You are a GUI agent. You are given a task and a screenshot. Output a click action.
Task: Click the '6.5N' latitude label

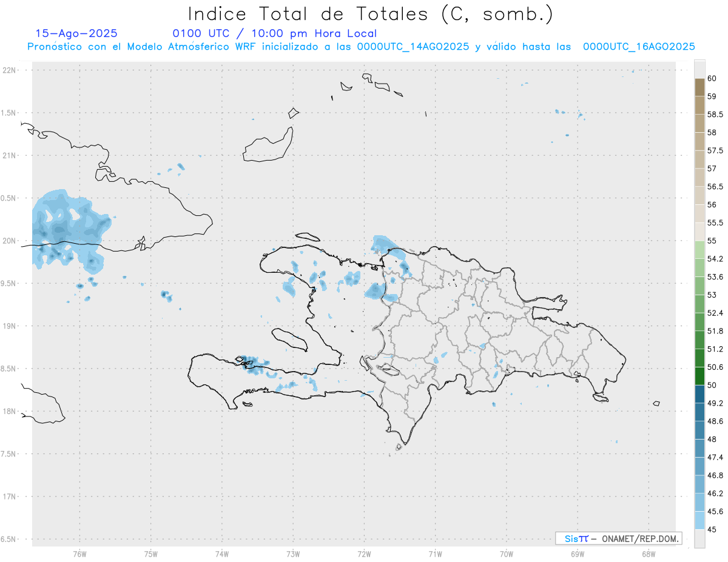[8, 539]
